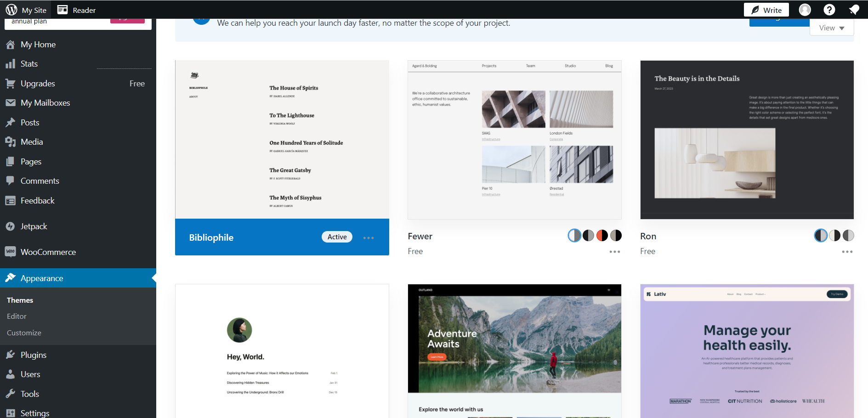
Task: Open Bibliophile theme more options menu
Action: tap(369, 237)
